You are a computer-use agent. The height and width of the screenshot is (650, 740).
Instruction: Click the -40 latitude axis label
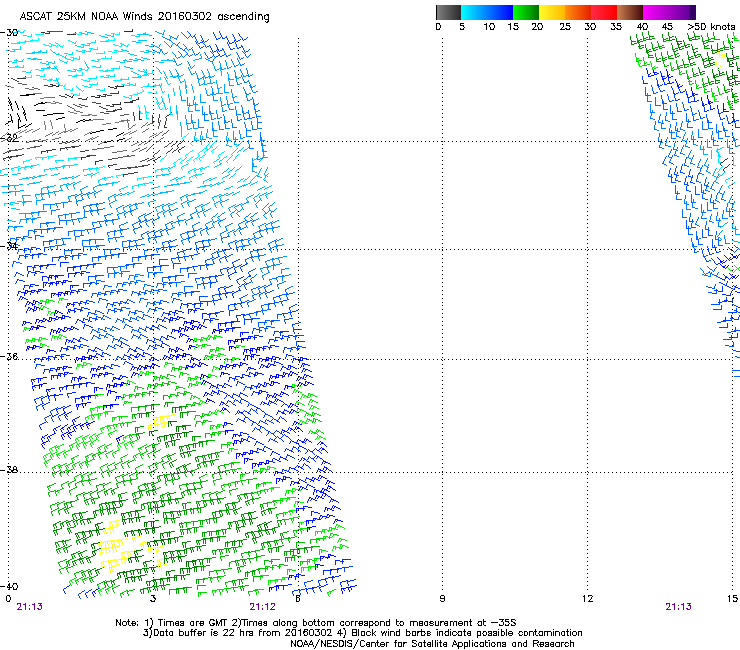tap(9, 587)
